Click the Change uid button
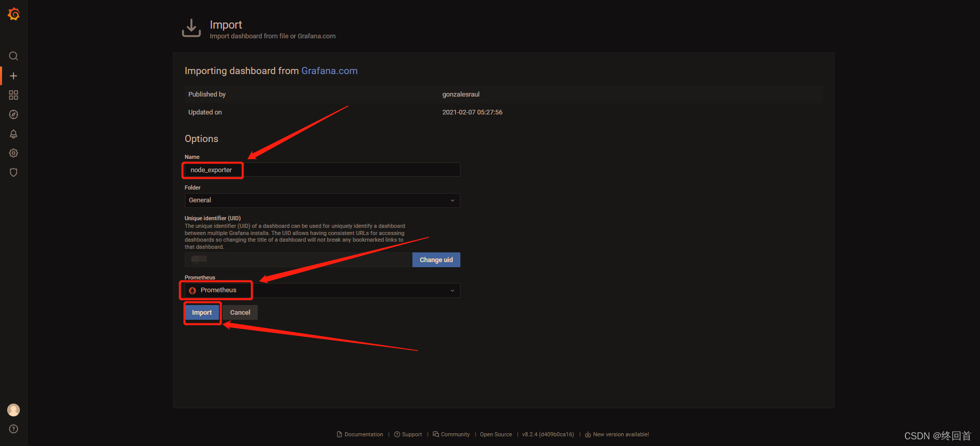The image size is (980, 446). point(436,260)
